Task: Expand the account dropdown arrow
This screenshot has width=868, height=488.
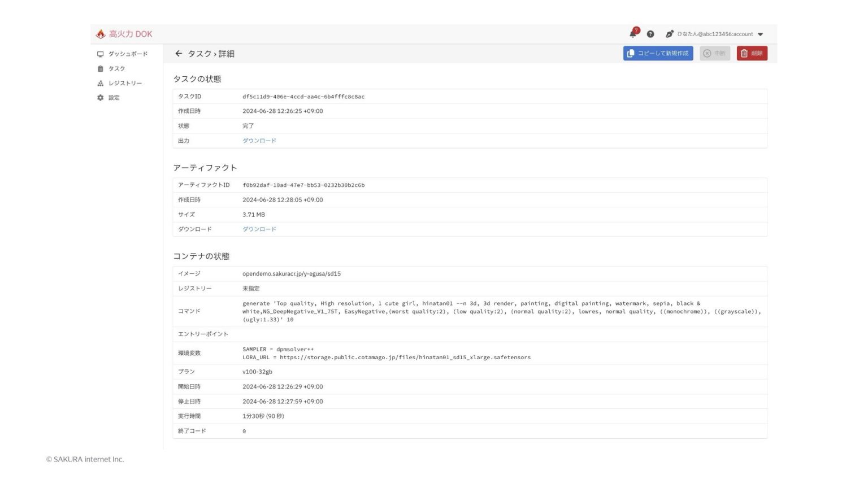Action: (761, 34)
